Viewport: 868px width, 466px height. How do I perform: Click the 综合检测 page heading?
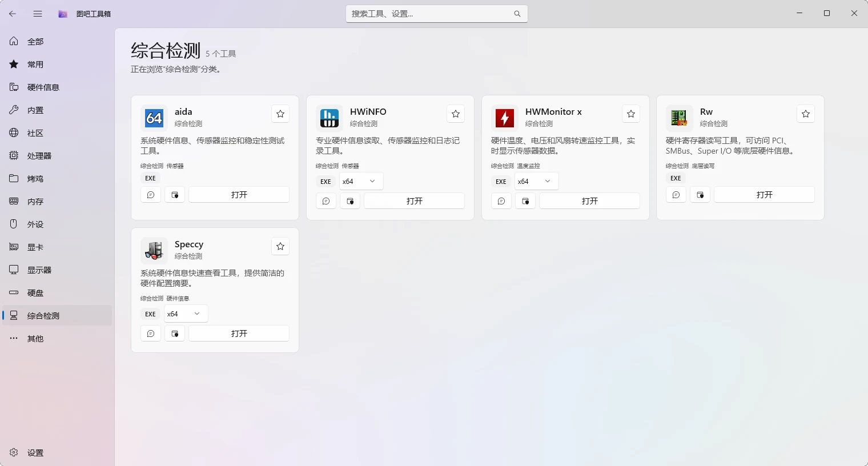166,51
